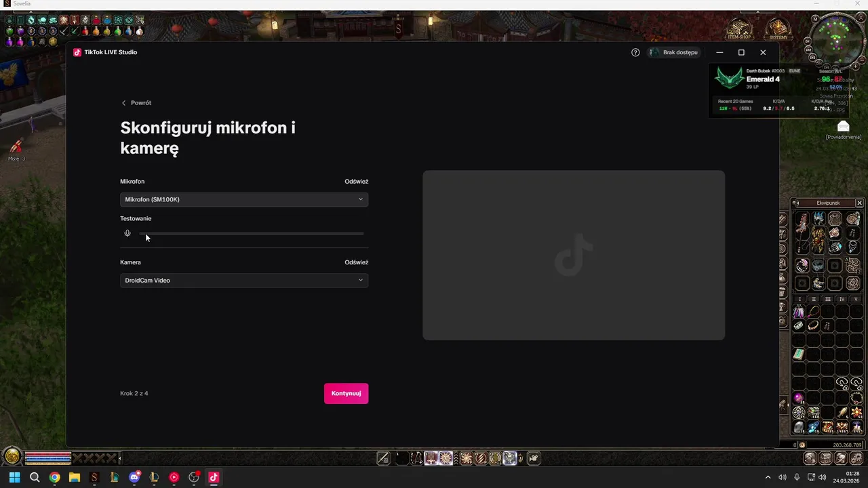Click the TikTok LIVE Studio logo icon

77,52
